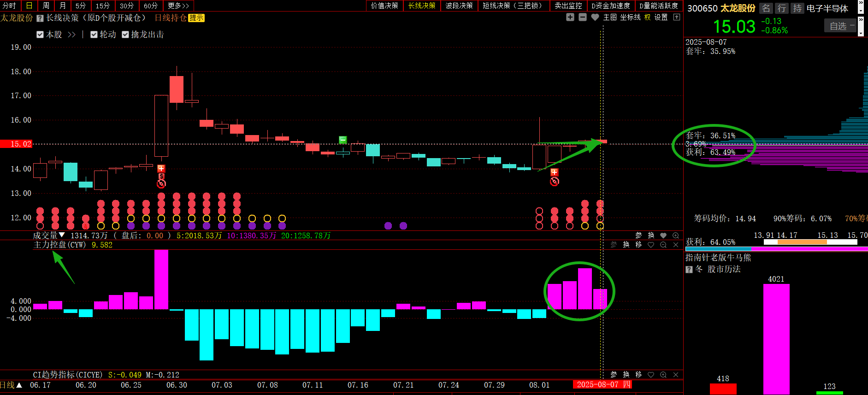Click 参 in the CI趋势指标 panel header

614,375
